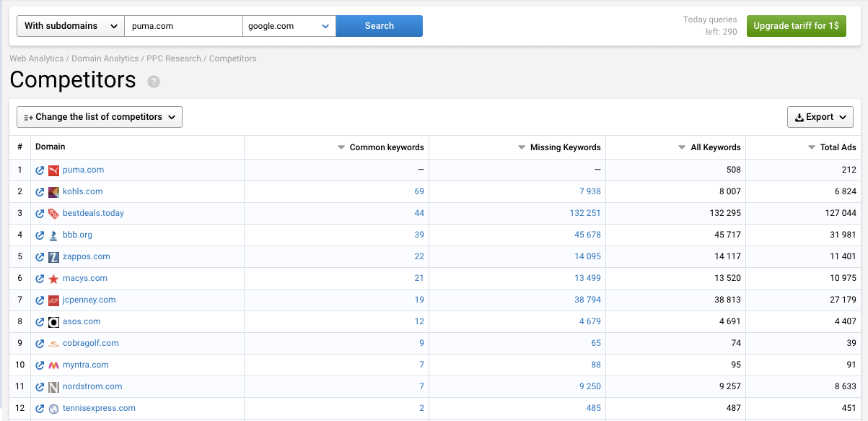The width and height of the screenshot is (868, 421).
Task: Click the Kohl's favicon logo
Action: (x=53, y=192)
